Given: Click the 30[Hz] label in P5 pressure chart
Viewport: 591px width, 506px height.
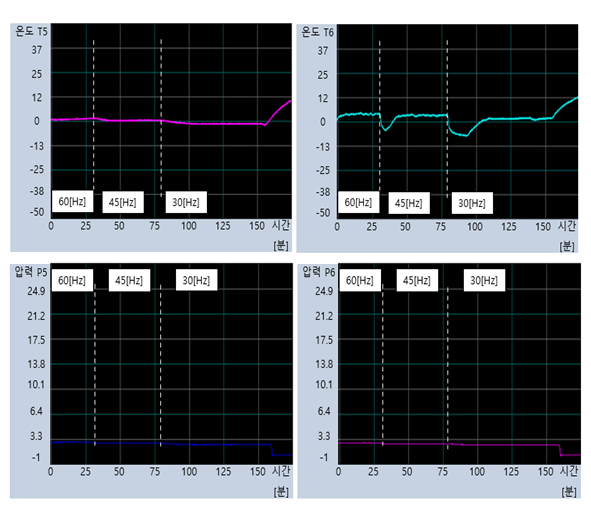Looking at the screenshot, I should (196, 280).
